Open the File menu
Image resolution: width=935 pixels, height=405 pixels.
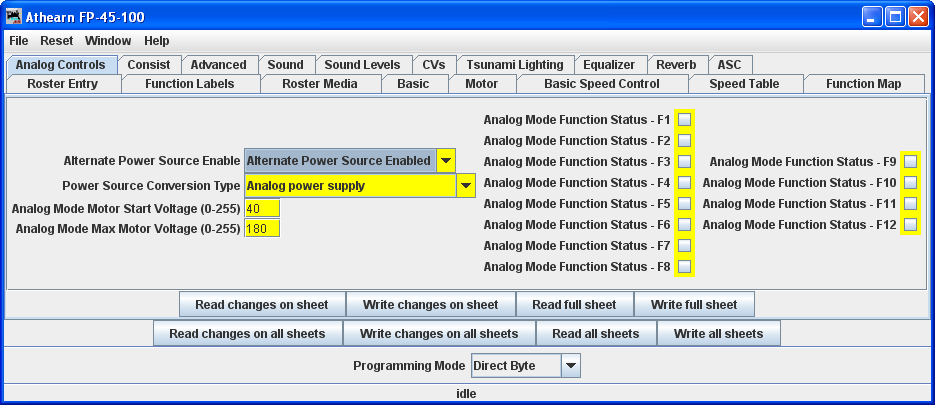[x=19, y=41]
